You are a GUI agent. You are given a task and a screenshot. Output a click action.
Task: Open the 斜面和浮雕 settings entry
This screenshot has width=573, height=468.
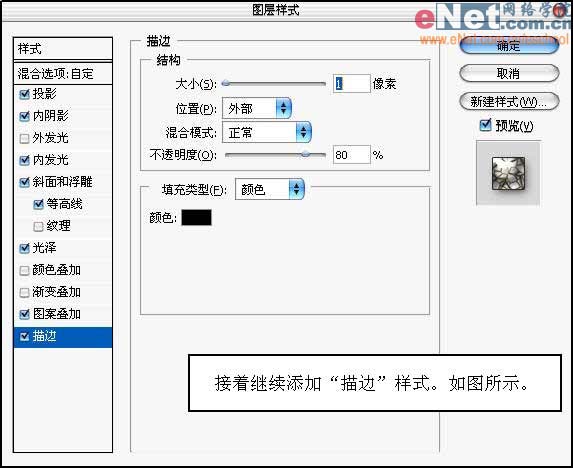(62, 182)
